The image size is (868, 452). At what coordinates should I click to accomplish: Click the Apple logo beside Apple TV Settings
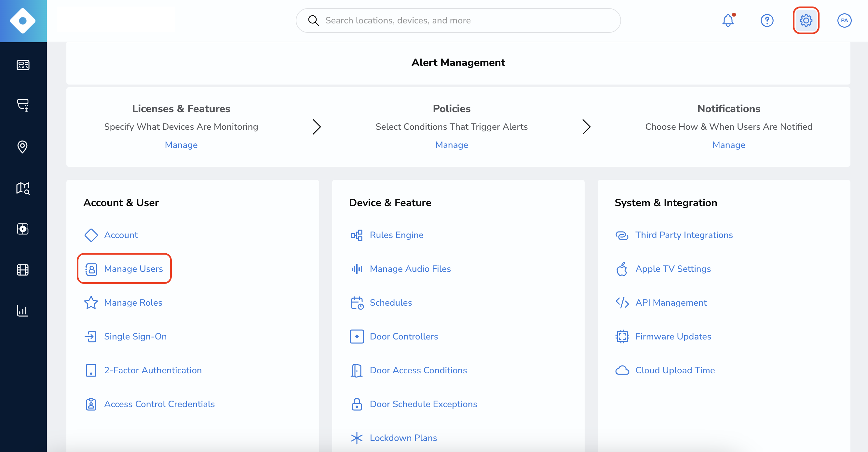coord(622,269)
